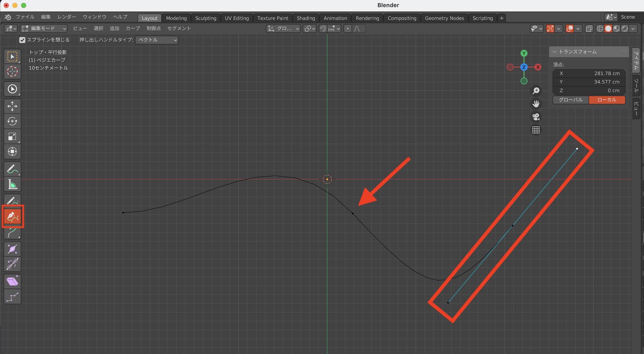Uncheck スプラインを閉じる checkbox
This screenshot has height=354, width=644.
coord(22,40)
